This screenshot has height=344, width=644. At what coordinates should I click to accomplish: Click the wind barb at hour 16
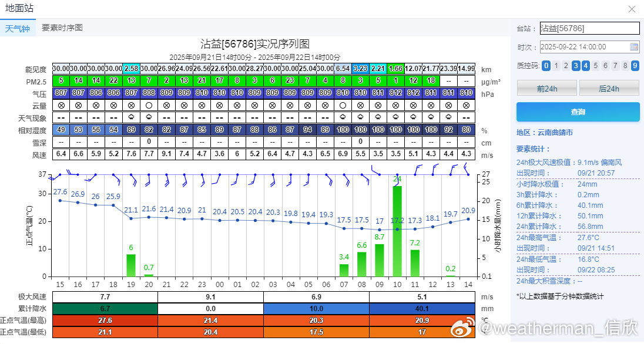73,173
